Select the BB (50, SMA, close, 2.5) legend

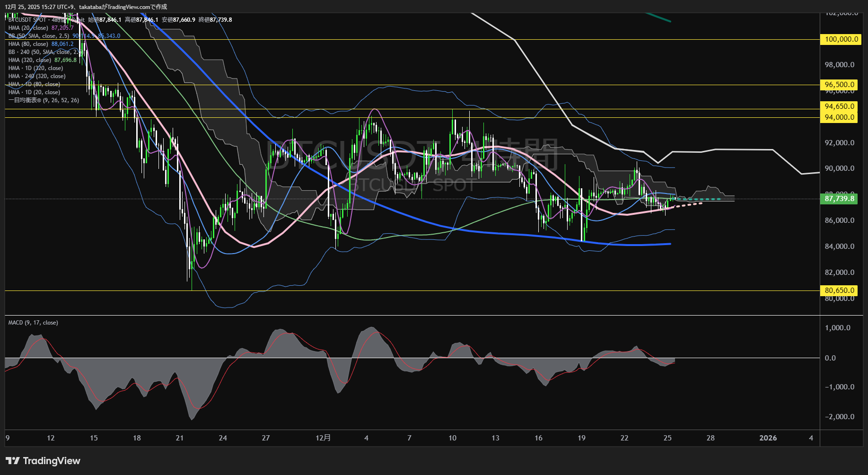coord(39,36)
